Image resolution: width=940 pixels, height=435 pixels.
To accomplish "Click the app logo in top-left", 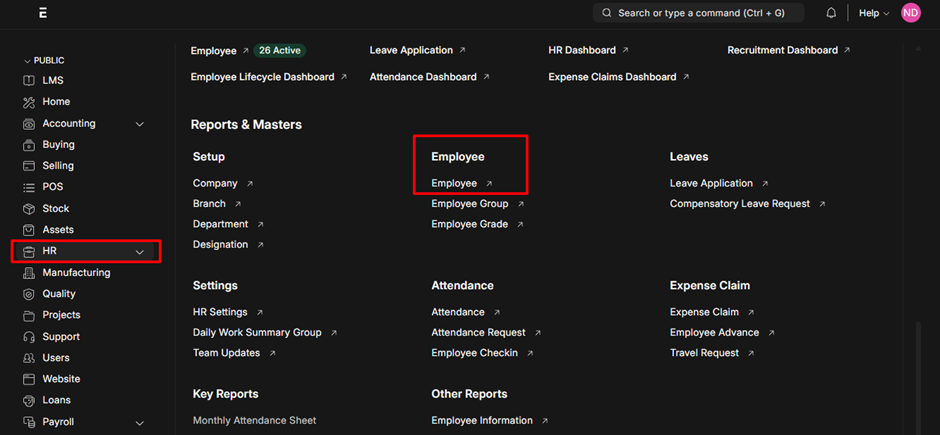I will tap(43, 13).
